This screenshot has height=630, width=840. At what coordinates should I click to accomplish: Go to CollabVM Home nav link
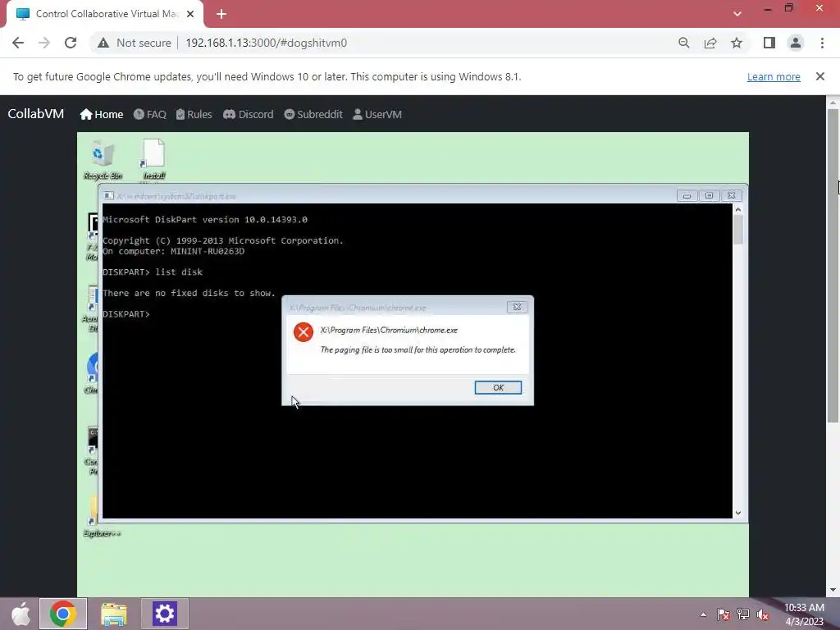tap(102, 114)
